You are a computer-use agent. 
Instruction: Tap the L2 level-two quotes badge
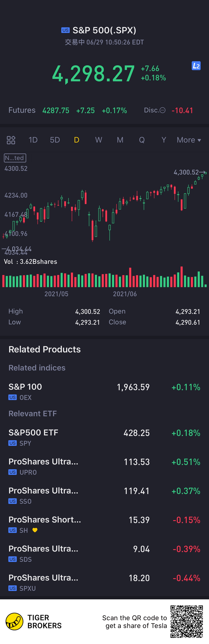pyautogui.click(x=196, y=66)
